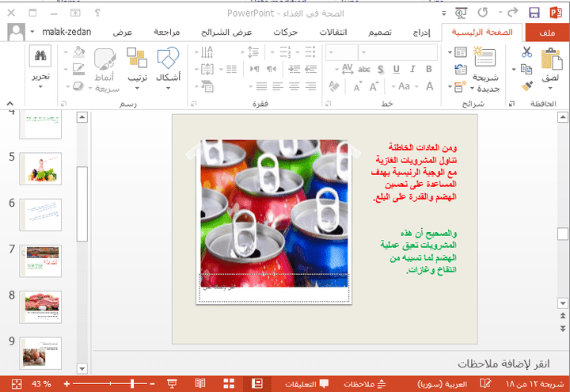Screen dimensions: 570x392
Task: Collapse the ribbon with chevron arrow
Action: pos(10,103)
